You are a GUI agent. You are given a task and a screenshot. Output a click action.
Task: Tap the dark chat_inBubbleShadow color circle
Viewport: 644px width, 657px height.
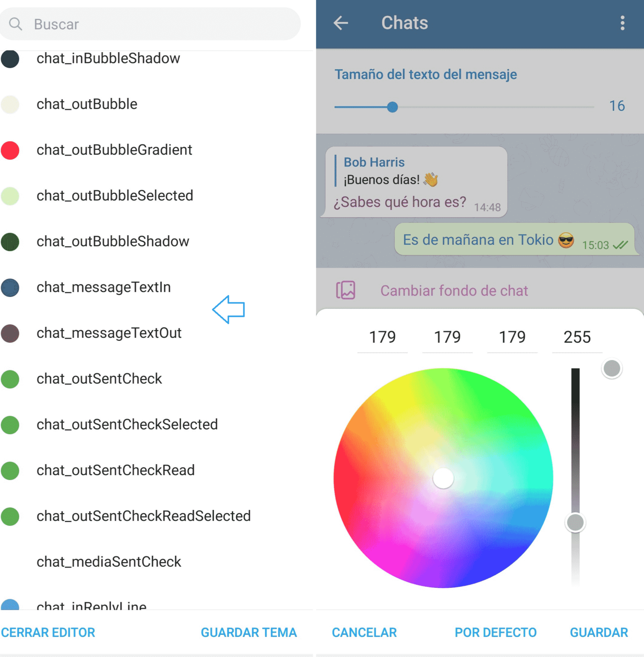pyautogui.click(x=10, y=59)
